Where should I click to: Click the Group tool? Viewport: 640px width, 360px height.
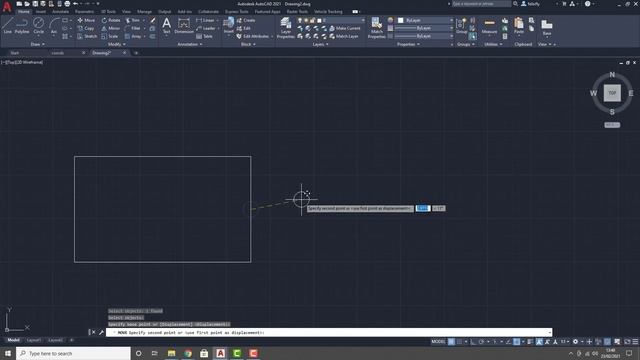[x=461, y=26]
